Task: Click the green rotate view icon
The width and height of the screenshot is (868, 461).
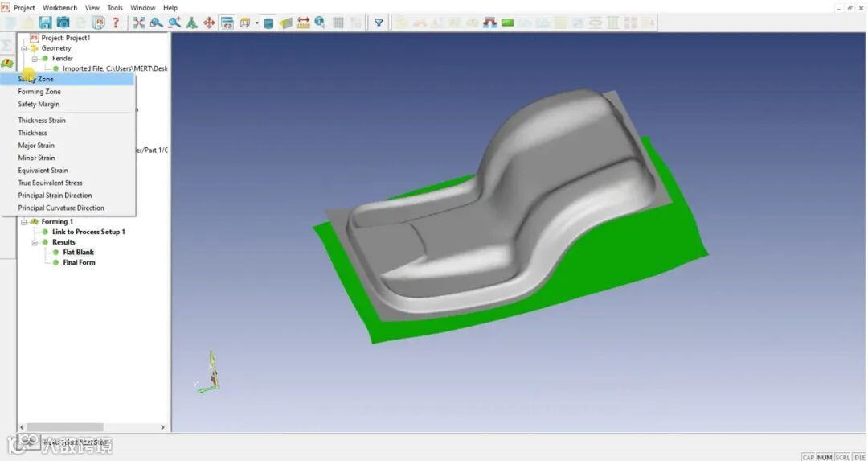Action: (191, 23)
